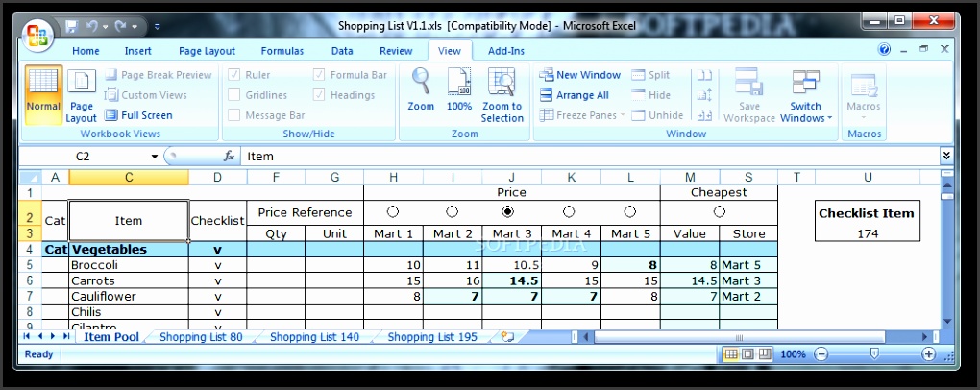
Task: Click New Window
Action: [x=580, y=75]
